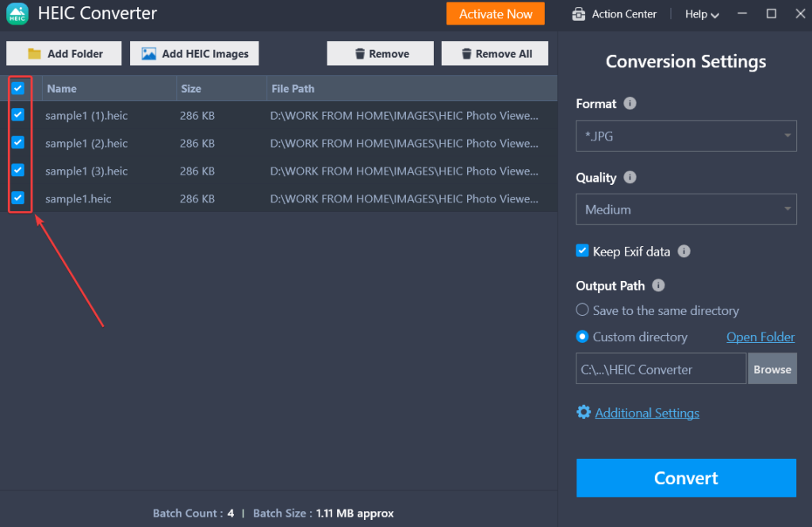This screenshot has height=527, width=812.
Task: Click the HEIC Converter app logo icon
Action: coord(17,13)
